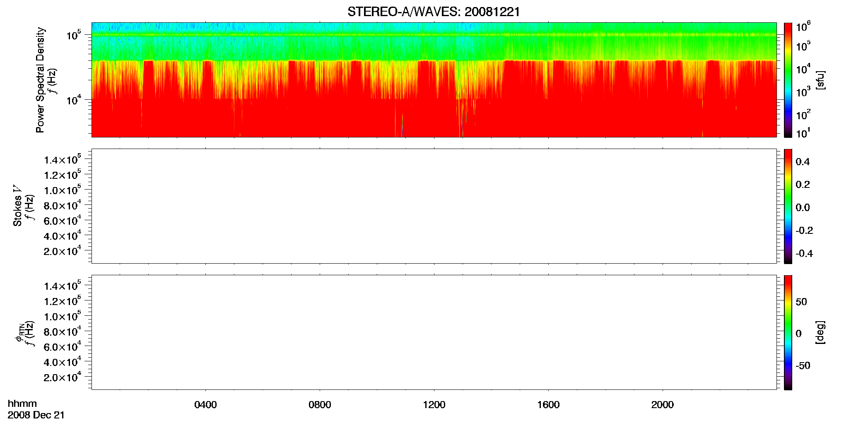Click the [deg] colorbar unit label
Screen dimensions: 868x447
pos(820,332)
